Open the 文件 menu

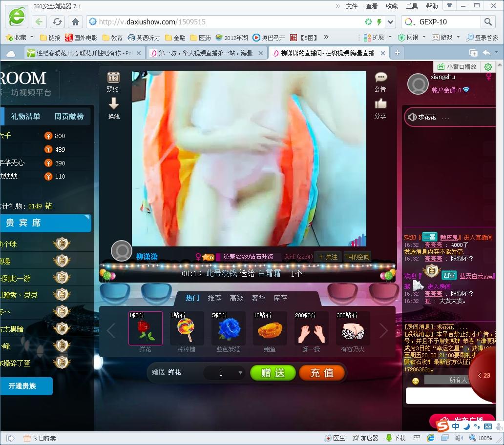point(352,6)
